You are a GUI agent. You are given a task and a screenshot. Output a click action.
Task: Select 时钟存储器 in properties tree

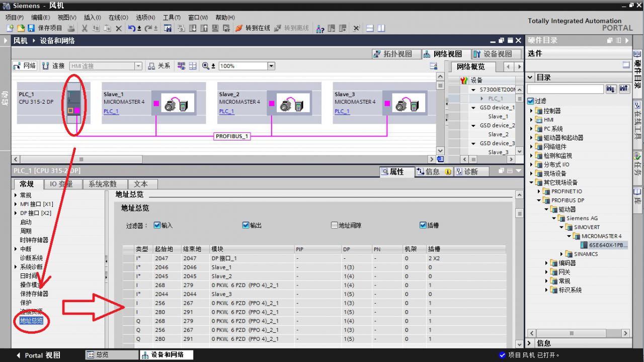click(x=34, y=240)
